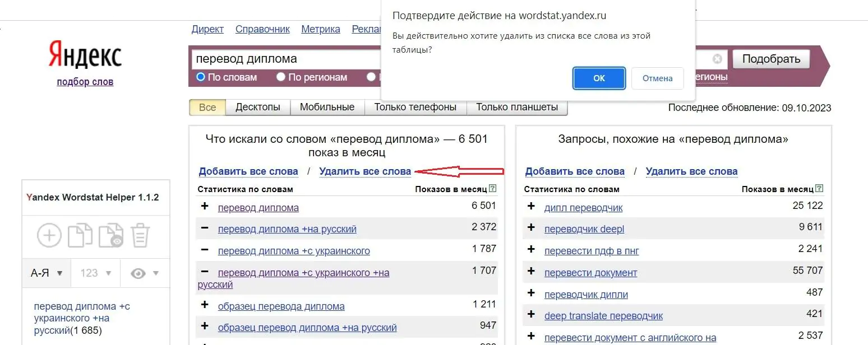Clear the search field with the X icon

(x=717, y=59)
